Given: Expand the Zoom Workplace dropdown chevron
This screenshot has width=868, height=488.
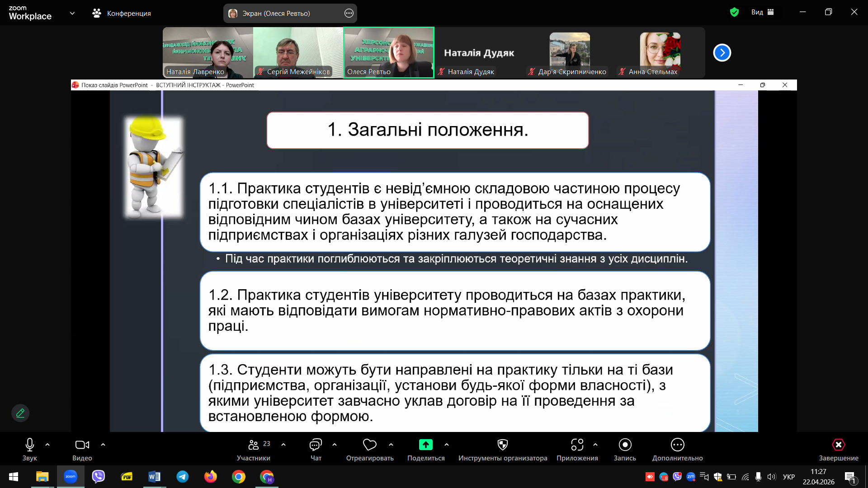Looking at the screenshot, I should (72, 13).
